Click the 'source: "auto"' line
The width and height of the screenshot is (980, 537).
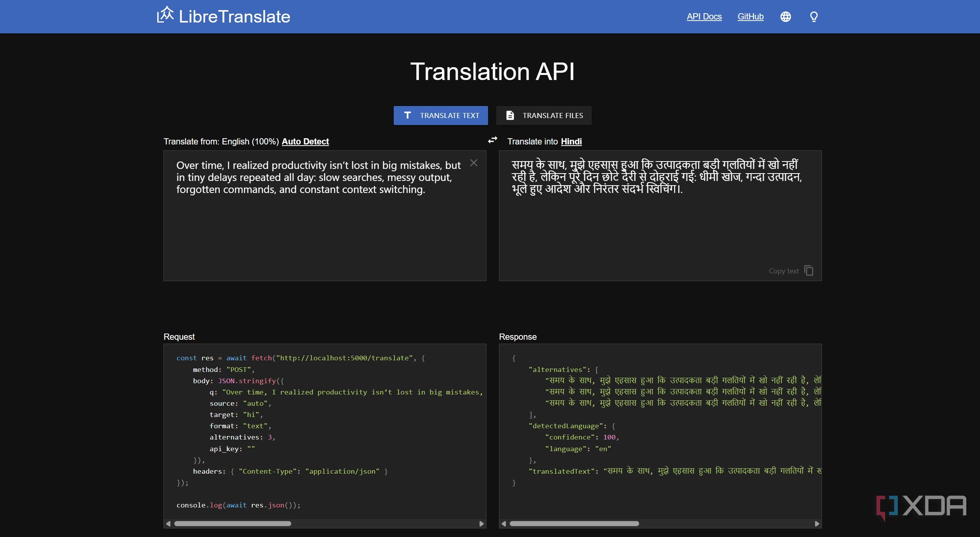(x=240, y=403)
